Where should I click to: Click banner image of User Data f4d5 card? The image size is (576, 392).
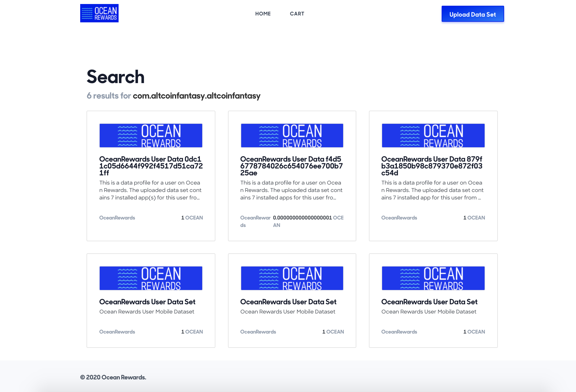(x=292, y=136)
